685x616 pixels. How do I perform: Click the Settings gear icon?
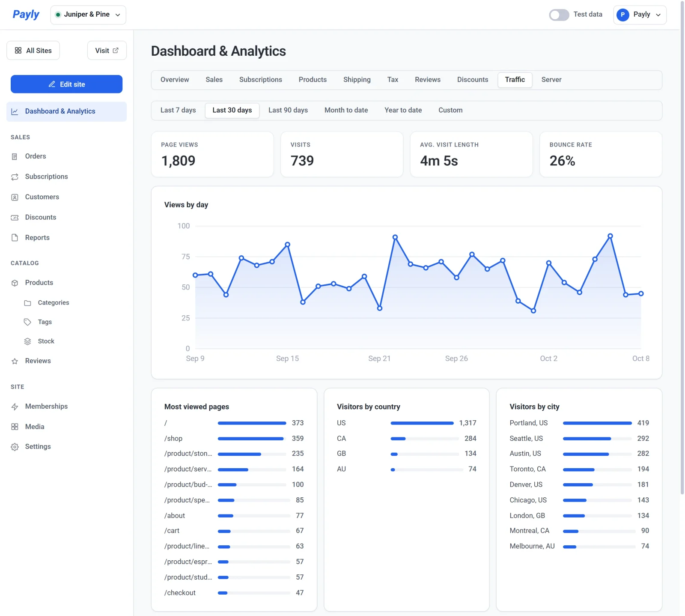pyautogui.click(x=15, y=447)
